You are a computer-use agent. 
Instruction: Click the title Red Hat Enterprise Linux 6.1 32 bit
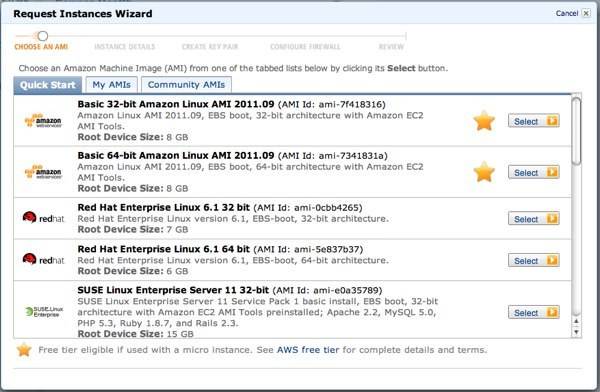[163, 207]
